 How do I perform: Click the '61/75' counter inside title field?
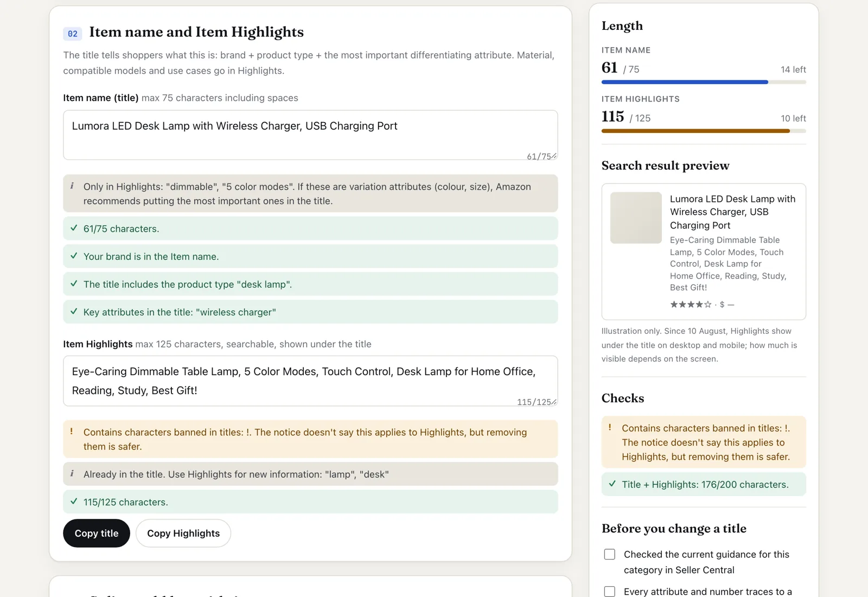[539, 156]
